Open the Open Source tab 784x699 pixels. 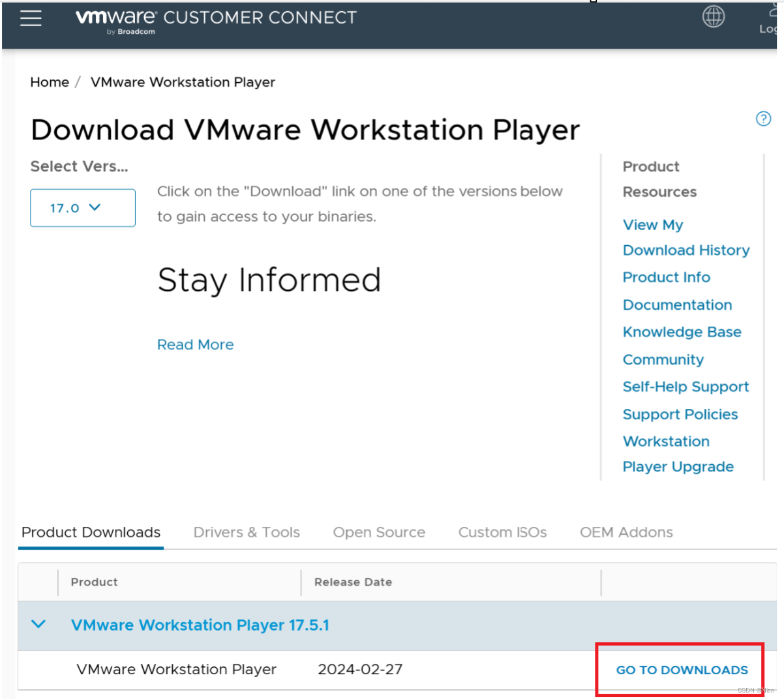(x=378, y=532)
